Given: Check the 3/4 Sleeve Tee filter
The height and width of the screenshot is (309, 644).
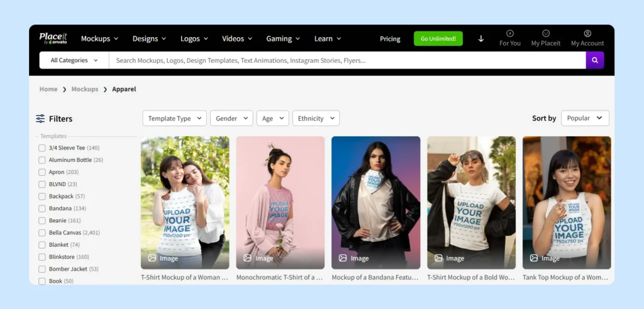Looking at the screenshot, I should pyautogui.click(x=42, y=148).
